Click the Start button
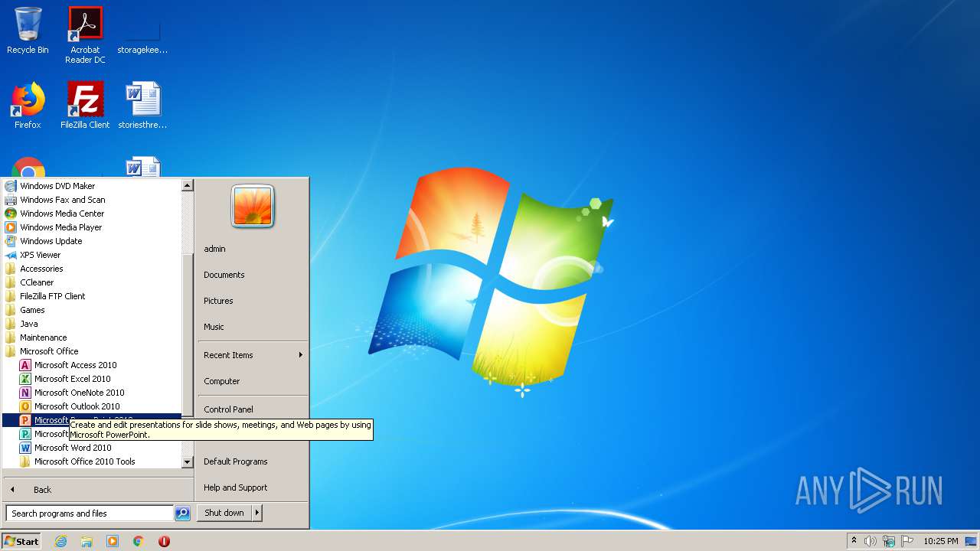The image size is (980, 551). coord(21,541)
